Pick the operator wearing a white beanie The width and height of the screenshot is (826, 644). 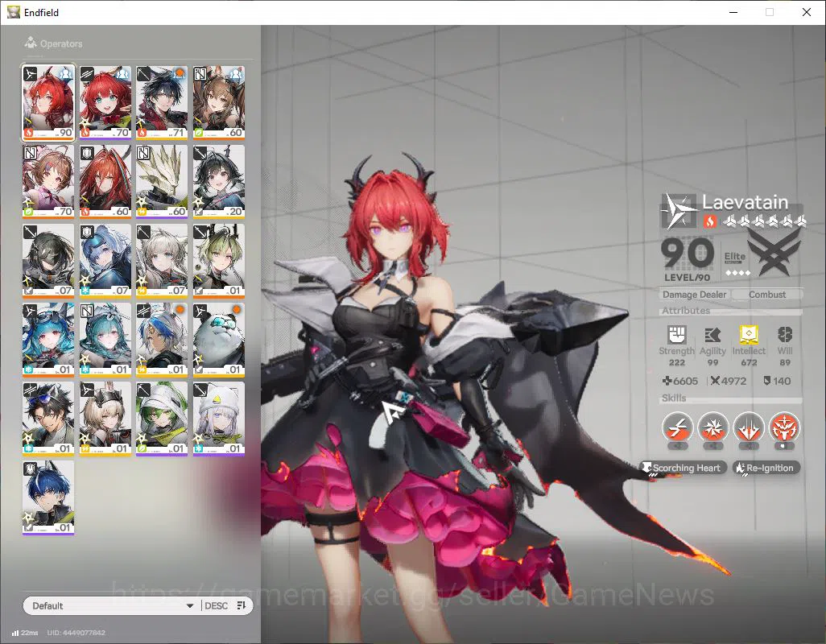pyautogui.click(x=219, y=419)
